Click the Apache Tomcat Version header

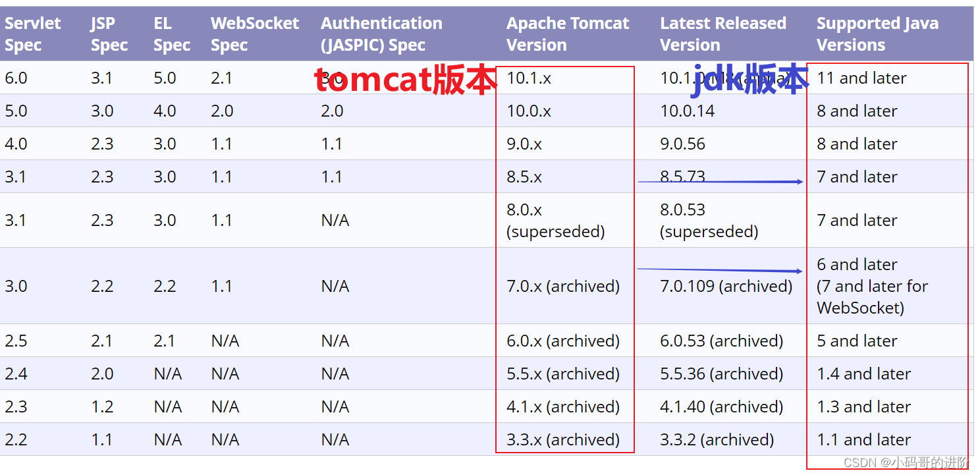coord(568,34)
